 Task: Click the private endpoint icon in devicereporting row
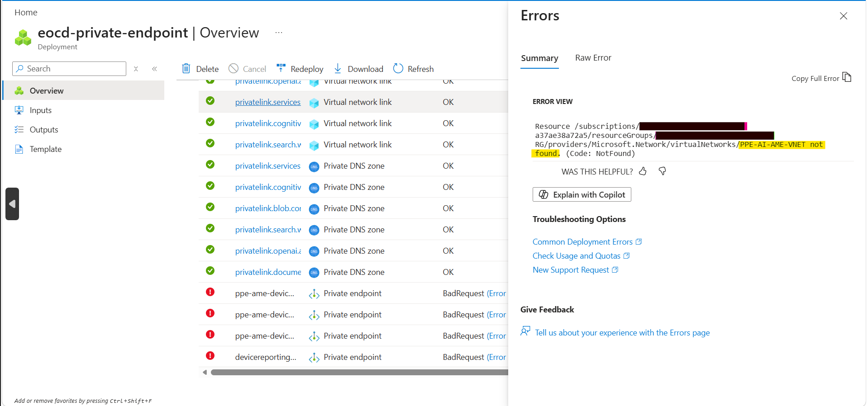click(314, 358)
